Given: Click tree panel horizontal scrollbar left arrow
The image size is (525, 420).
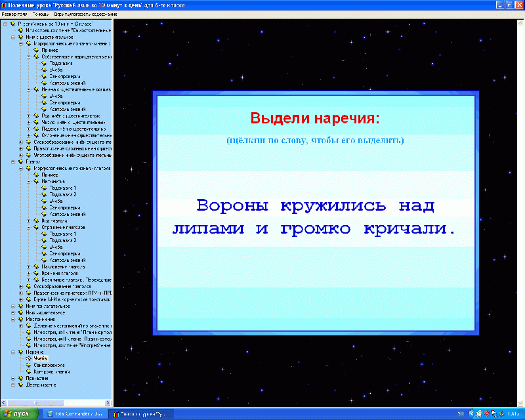Looking at the screenshot, I should point(3,403).
